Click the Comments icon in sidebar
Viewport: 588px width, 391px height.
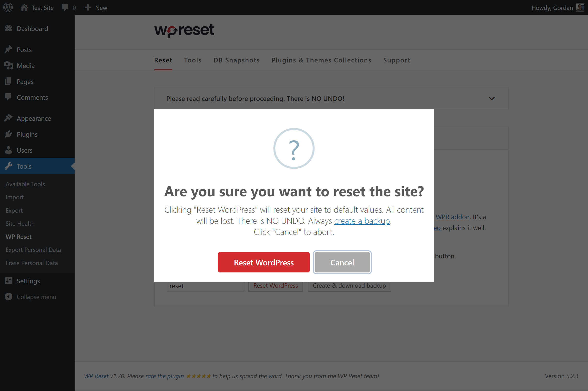[x=8, y=97]
